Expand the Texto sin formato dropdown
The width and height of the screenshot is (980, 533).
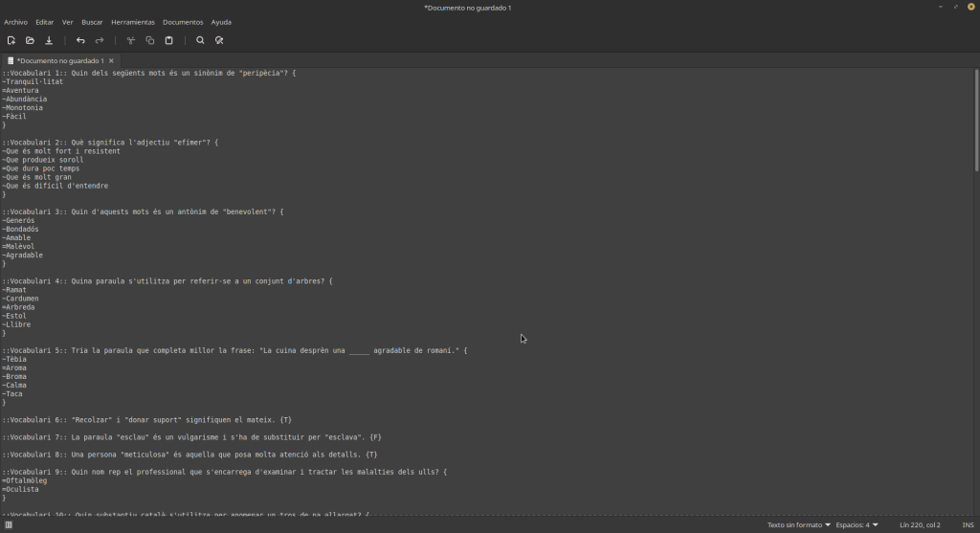point(798,524)
